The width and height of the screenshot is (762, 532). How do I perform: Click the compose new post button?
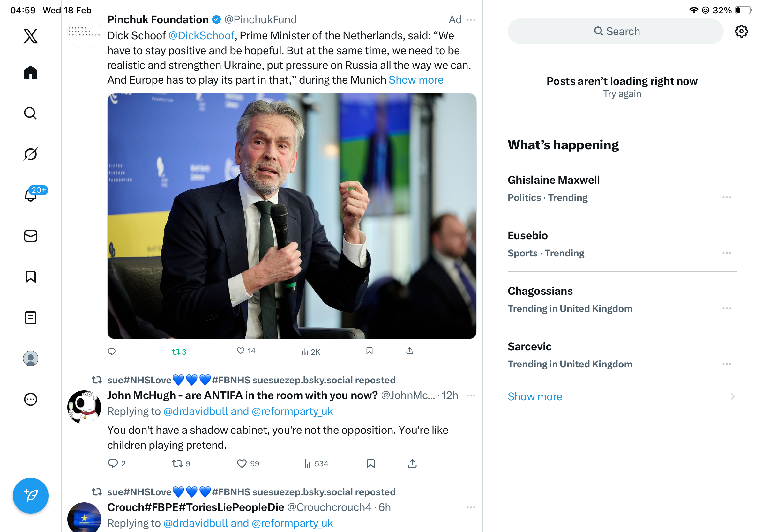click(31, 495)
